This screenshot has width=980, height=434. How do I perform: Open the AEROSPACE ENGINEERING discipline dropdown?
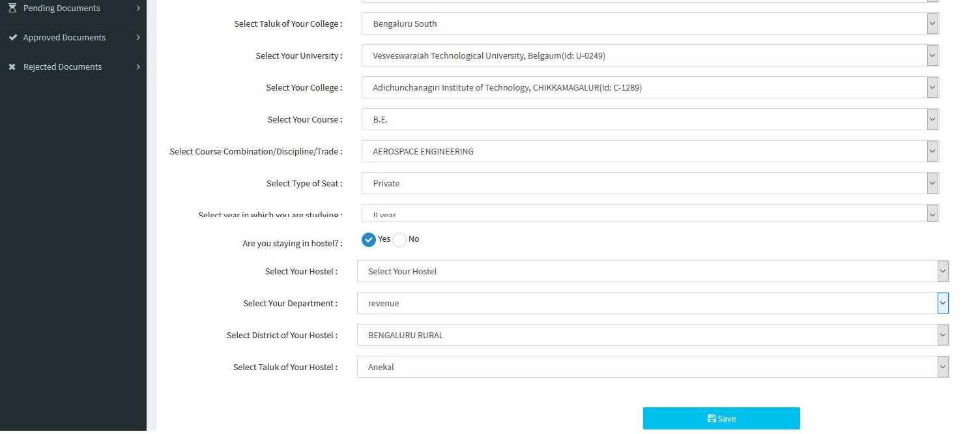coord(650,151)
